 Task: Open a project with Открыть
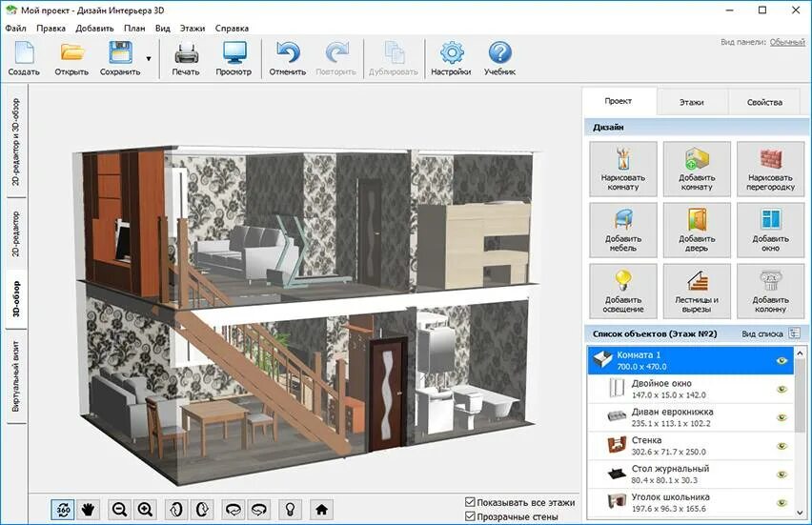click(71, 58)
